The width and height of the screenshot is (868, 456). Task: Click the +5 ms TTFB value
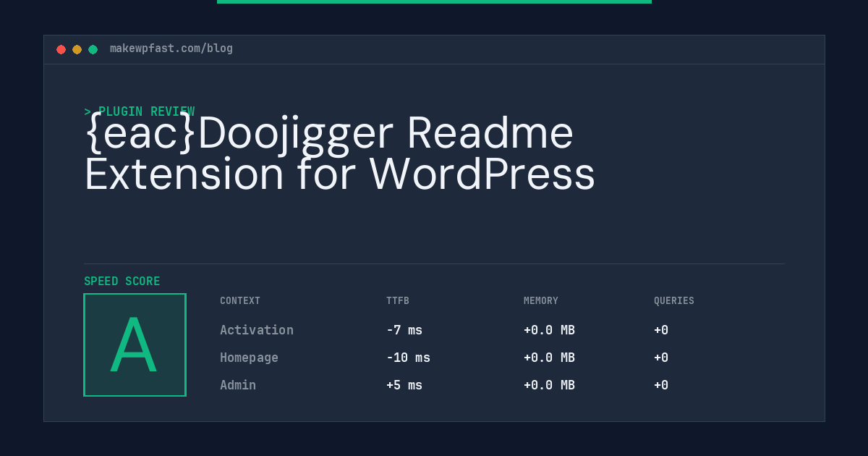(x=404, y=385)
